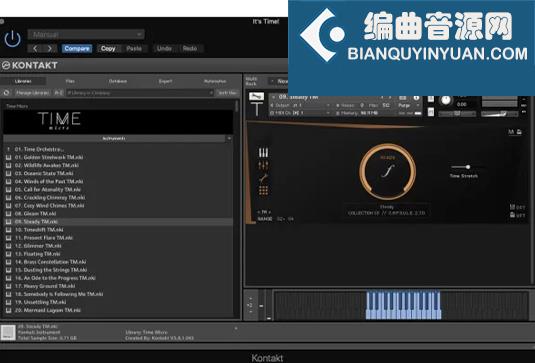Close the info pane with X
535x363 pixels.
236,329
